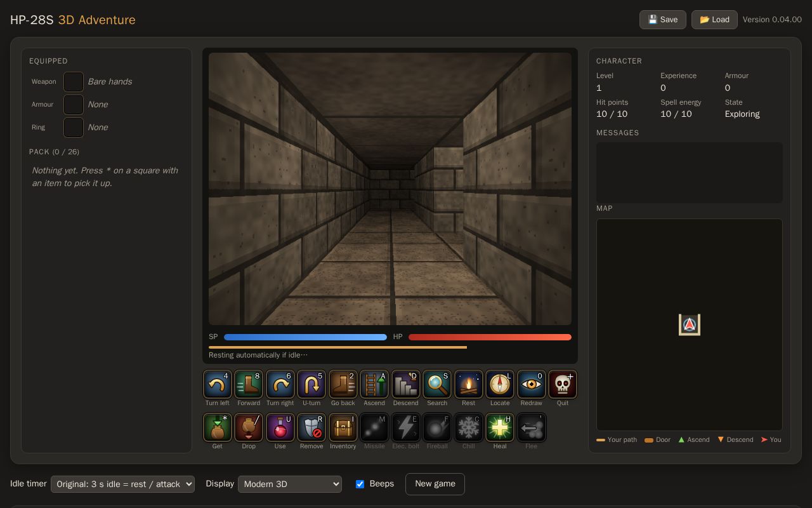Click the Exploring state value

click(x=742, y=114)
